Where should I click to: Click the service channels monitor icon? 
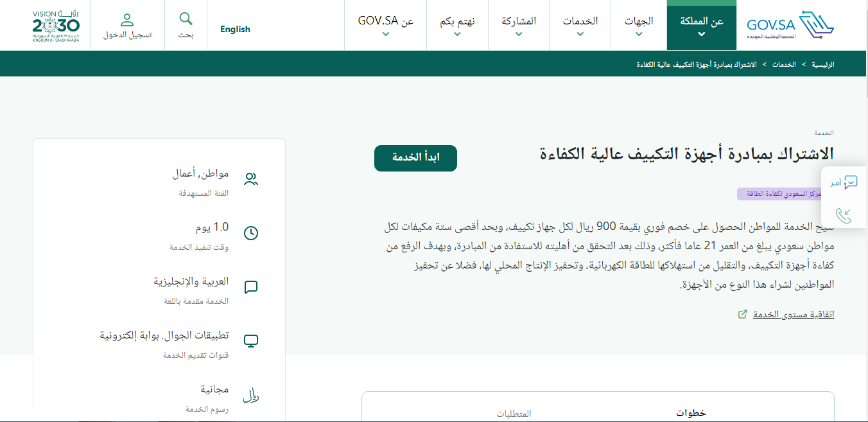pos(251,341)
